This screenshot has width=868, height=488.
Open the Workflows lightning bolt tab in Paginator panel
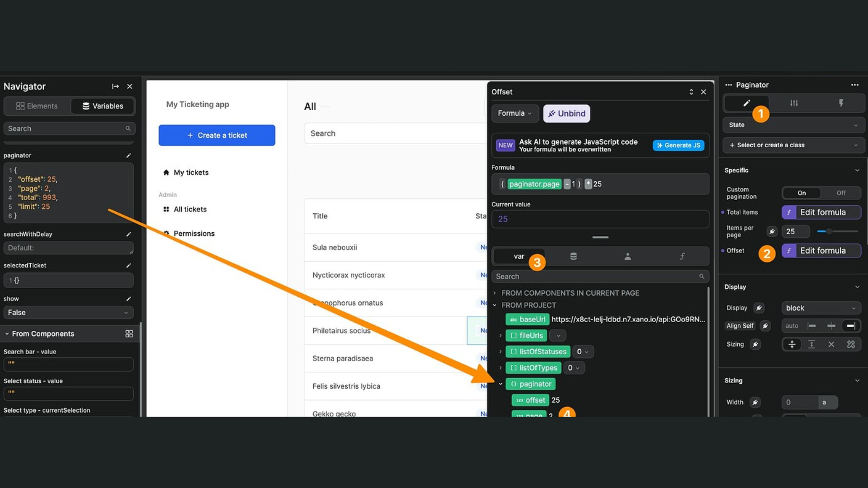click(x=841, y=103)
